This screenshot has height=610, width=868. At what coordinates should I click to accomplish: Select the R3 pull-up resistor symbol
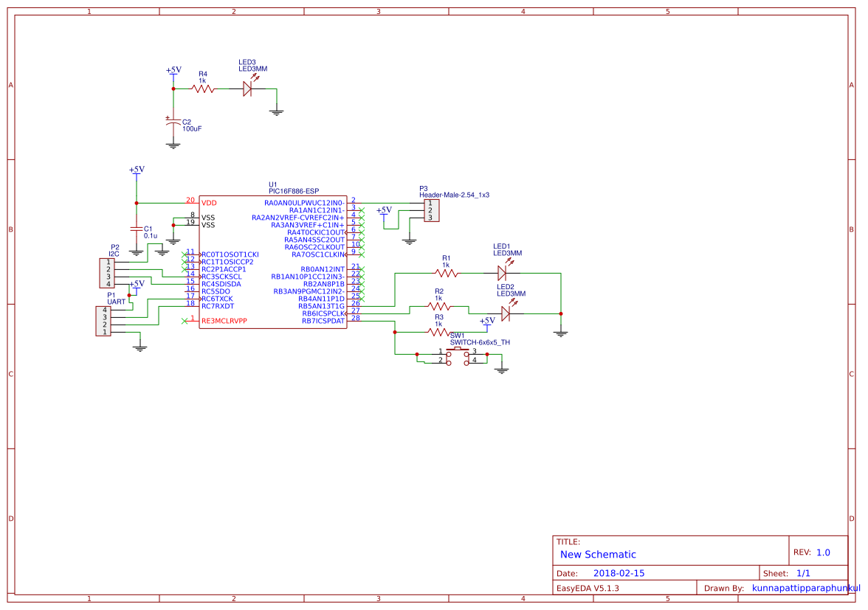pyautogui.click(x=439, y=332)
